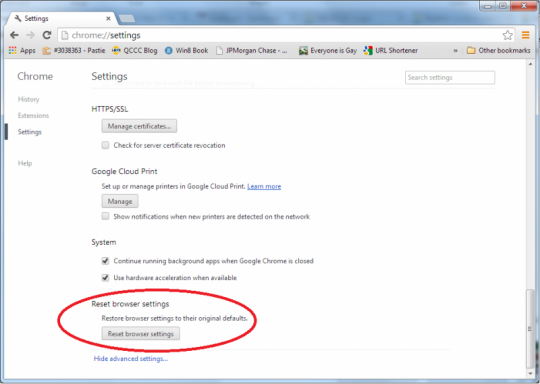This screenshot has height=384, width=540.
Task: Disable Continue running background apps checkbox
Action: point(105,261)
